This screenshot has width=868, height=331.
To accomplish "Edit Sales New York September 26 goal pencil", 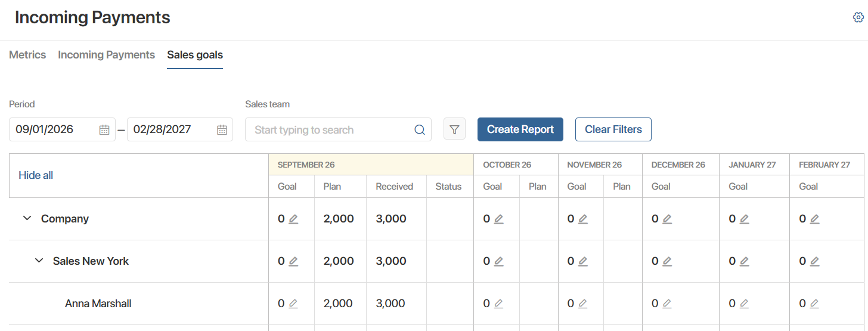I will [293, 261].
